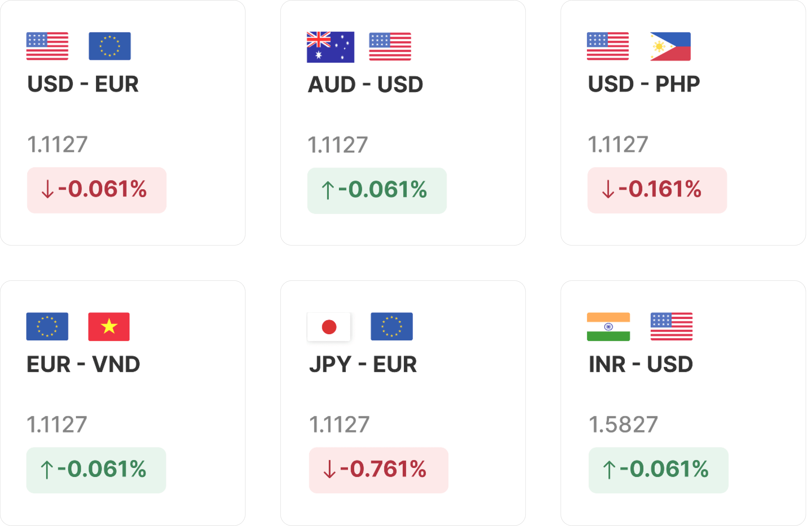The image size is (812, 526).
Task: Click the US flag on USD - EUR card
Action: point(47,46)
